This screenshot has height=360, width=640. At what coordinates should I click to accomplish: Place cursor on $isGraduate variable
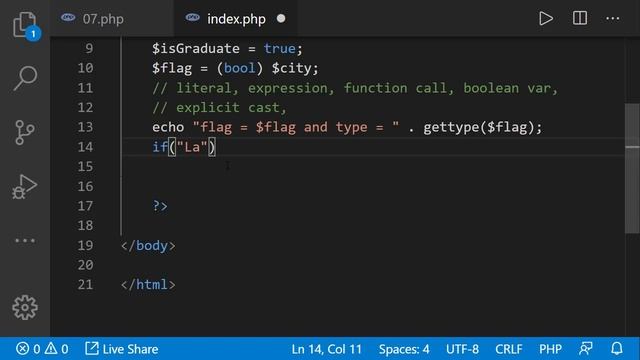[196, 49]
